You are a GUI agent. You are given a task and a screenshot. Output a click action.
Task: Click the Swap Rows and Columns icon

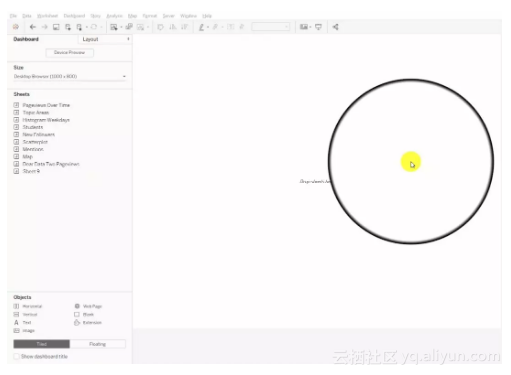click(x=160, y=27)
